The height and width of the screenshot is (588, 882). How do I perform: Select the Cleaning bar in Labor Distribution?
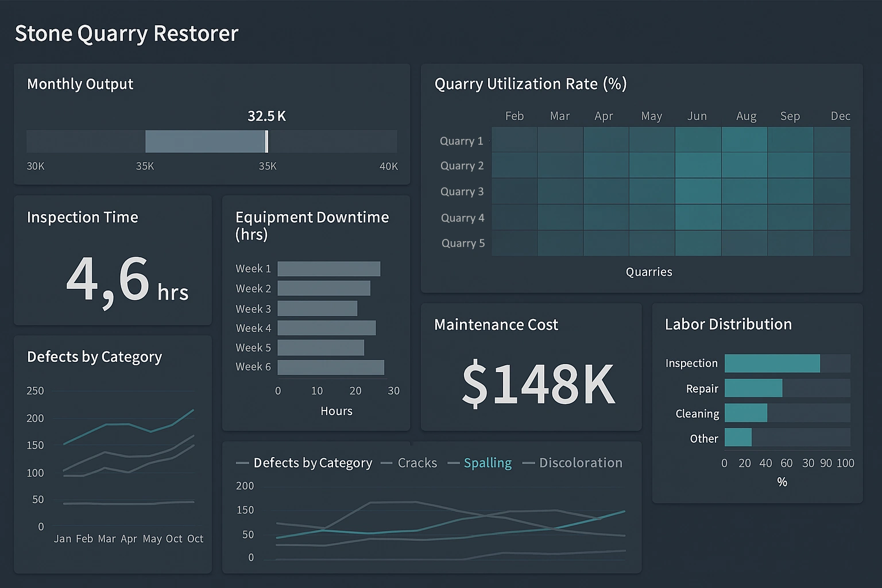tap(746, 413)
